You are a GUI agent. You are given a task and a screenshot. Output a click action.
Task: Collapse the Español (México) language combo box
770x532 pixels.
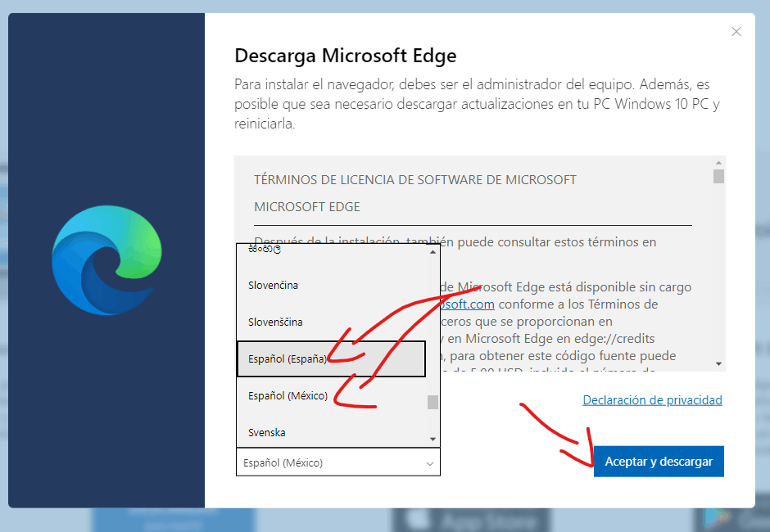pyautogui.click(x=337, y=462)
